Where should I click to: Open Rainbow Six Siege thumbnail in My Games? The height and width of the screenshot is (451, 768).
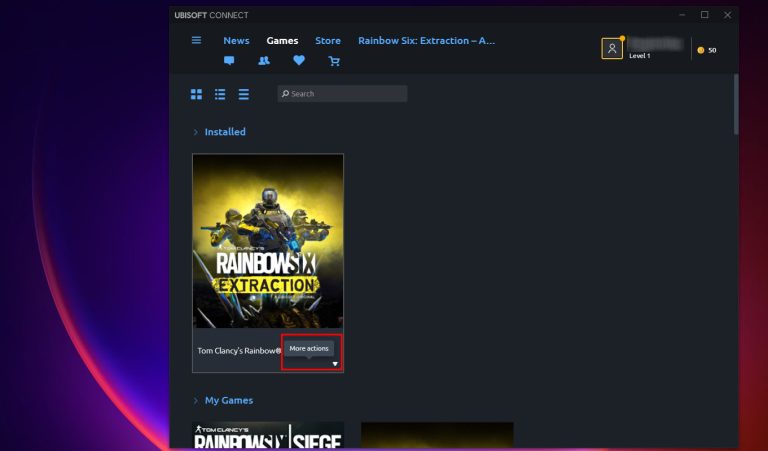(x=268, y=435)
